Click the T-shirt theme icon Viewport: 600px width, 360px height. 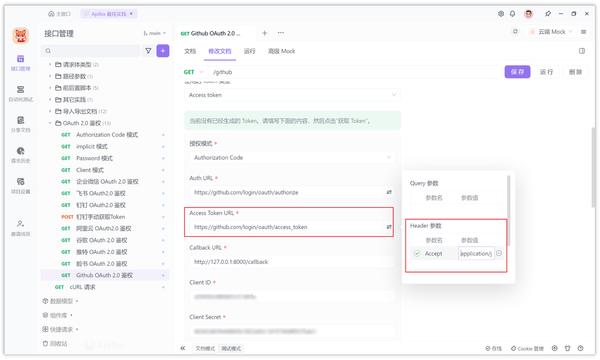pos(567,348)
